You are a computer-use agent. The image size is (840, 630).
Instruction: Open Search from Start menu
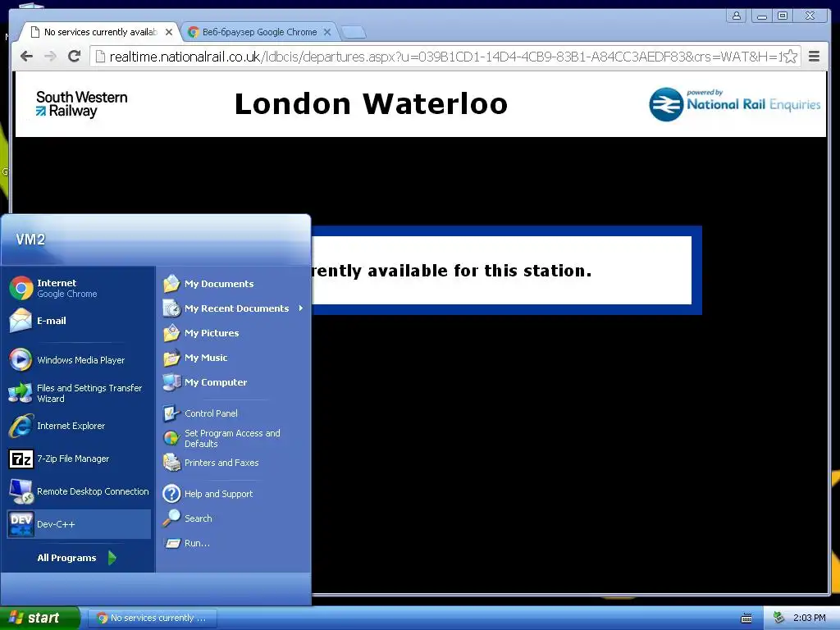coord(232,518)
